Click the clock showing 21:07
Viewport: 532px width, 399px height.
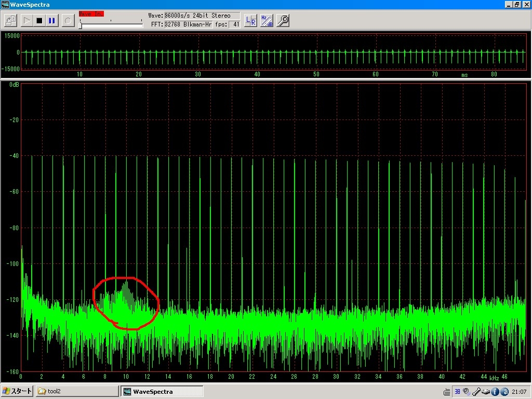(x=520, y=392)
